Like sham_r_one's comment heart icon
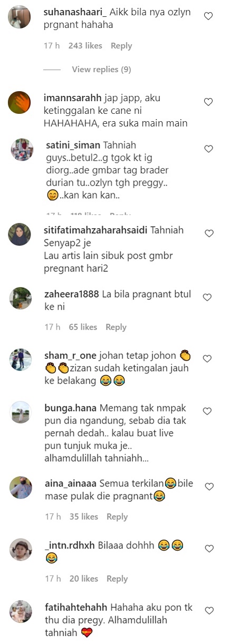The height and width of the screenshot is (644, 230). pos(207,359)
